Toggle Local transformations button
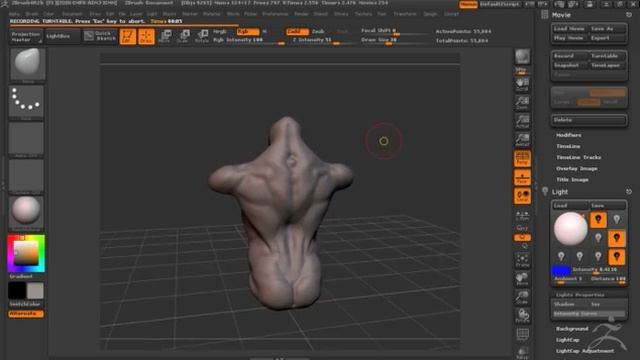This screenshot has width=640, height=360. tap(522, 196)
